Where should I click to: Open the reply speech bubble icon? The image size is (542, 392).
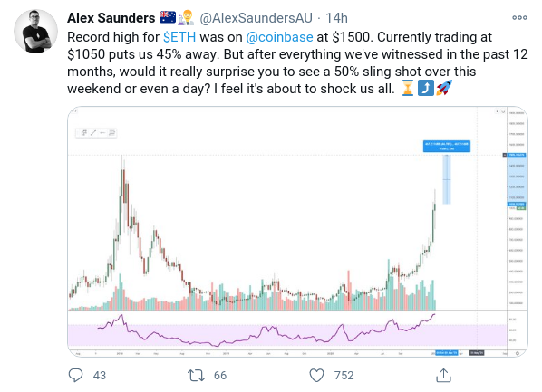[x=75, y=375]
